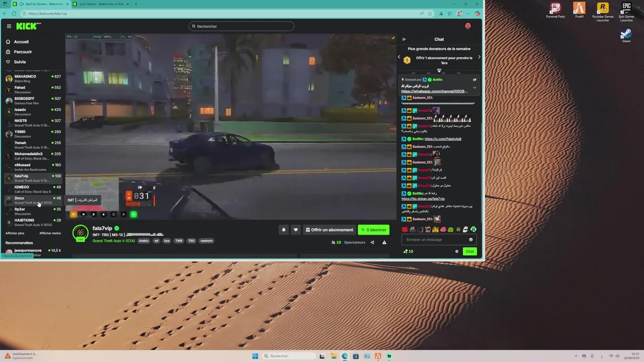Go to previous donor leaderboard arrow
The image size is (644, 362).
399,57
